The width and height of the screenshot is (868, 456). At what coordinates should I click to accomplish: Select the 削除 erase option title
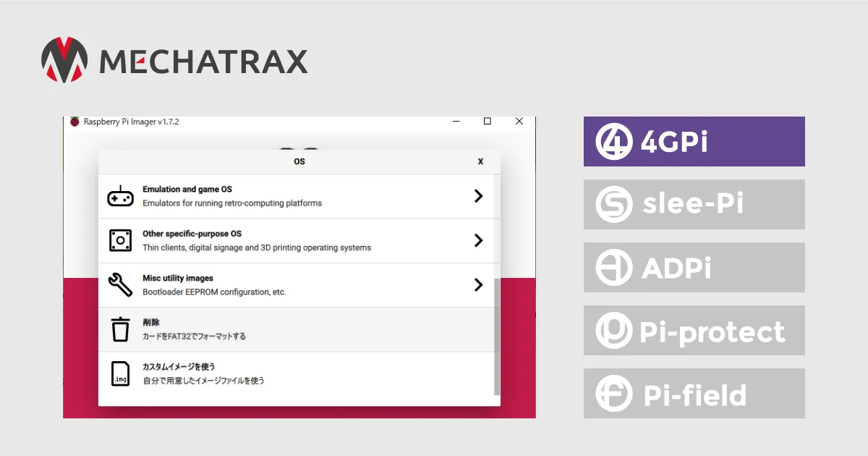[151, 322]
